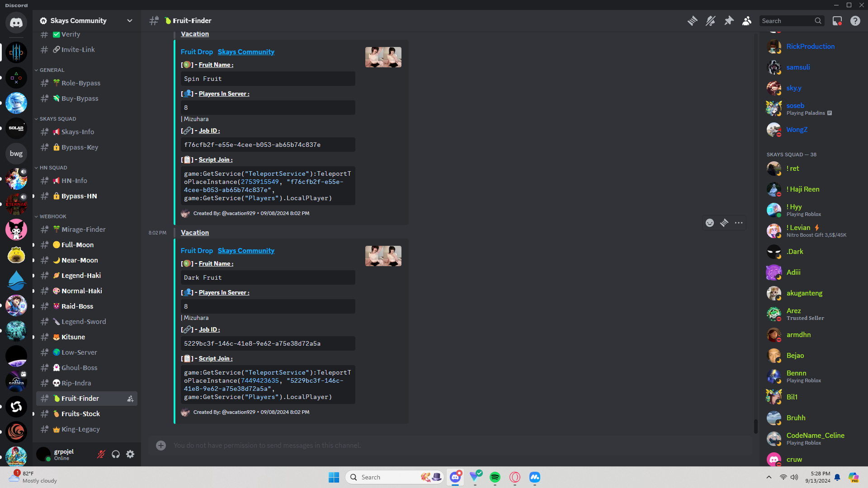Show pinned messages
The width and height of the screenshot is (868, 488).
click(x=729, y=21)
